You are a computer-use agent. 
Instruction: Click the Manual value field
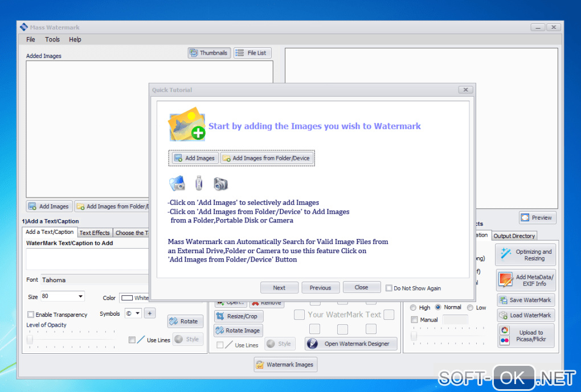(455, 319)
